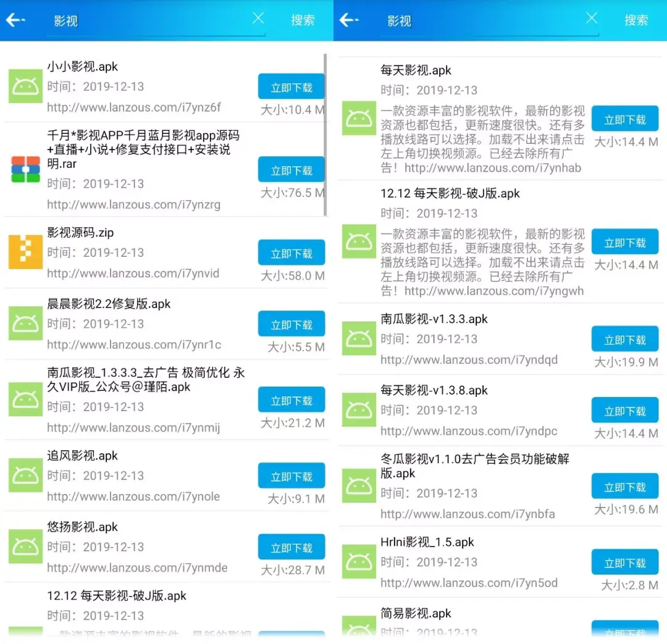The width and height of the screenshot is (667, 644).
Task: Open link http://www.lanzous.com/i7ynz6f
Action: pyautogui.click(x=134, y=107)
